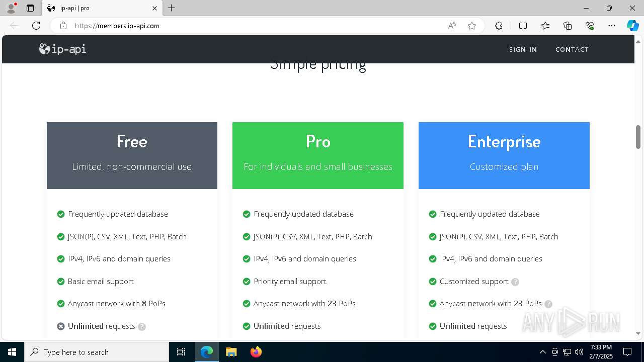
Task: Click the taskbar search box
Action: point(97,352)
